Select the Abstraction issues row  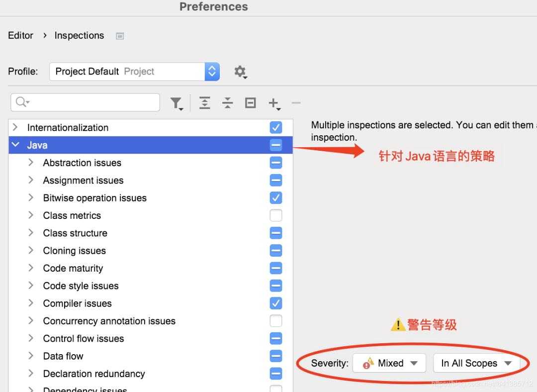click(151, 163)
